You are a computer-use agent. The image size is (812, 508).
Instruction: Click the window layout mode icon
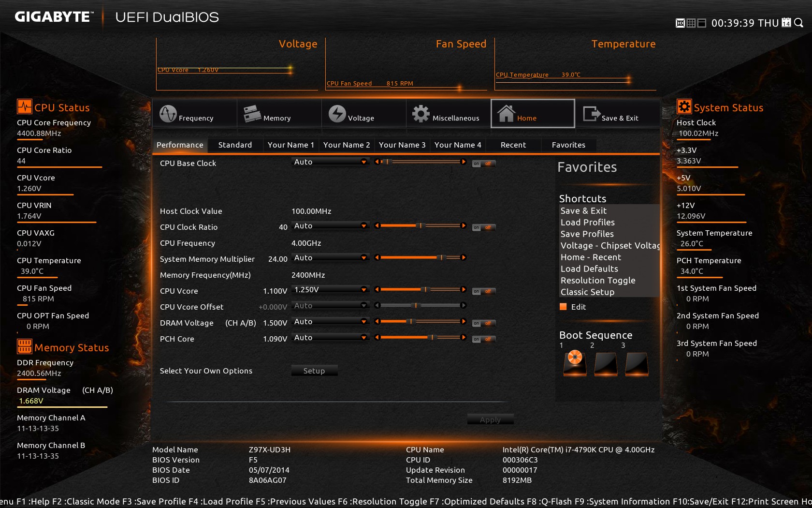pyautogui.click(x=702, y=23)
